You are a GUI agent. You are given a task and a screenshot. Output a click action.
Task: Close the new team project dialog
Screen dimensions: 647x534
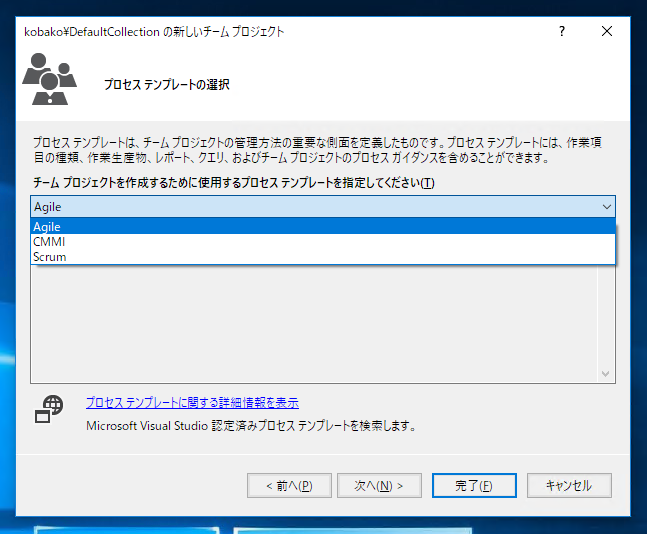click(607, 31)
